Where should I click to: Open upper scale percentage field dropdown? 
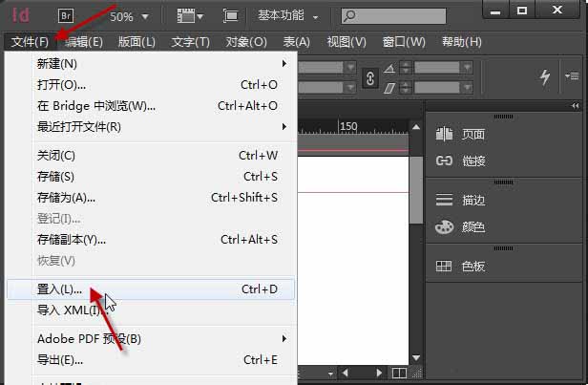tap(350, 68)
